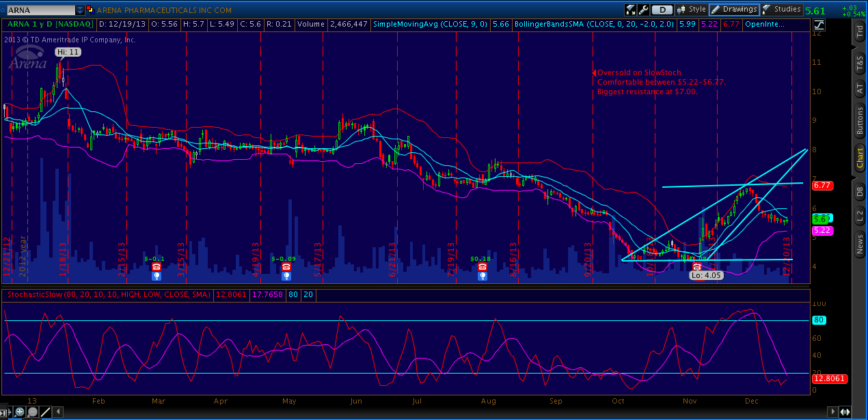Image resolution: width=868 pixels, height=420 pixels.
Task: Click the zoom out magnifier icon
Action: pos(32,412)
